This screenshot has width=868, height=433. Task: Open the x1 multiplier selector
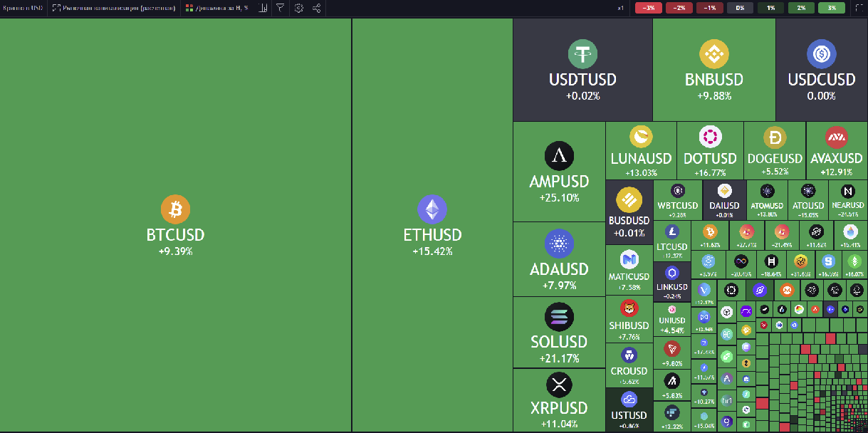point(621,8)
